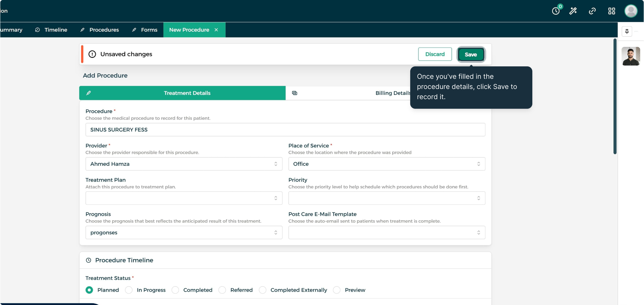The image size is (644, 305).
Task: Click the magic wand icon in header
Action: click(x=573, y=11)
